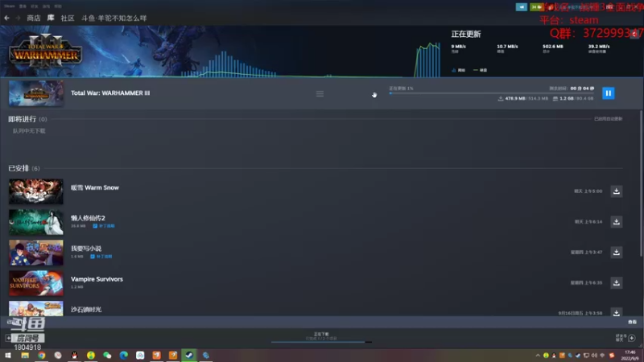Open the friends and chat button
The image size is (644, 362).
click(625, 338)
